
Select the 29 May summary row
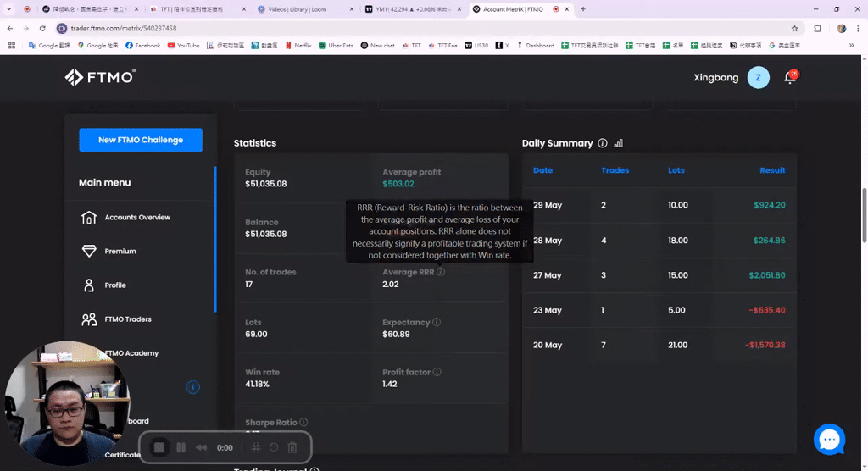coord(659,205)
